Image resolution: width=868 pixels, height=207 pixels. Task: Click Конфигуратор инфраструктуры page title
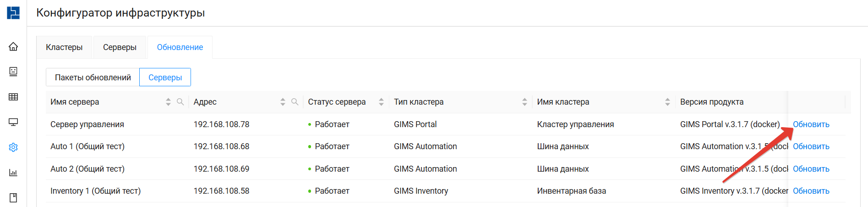120,13
